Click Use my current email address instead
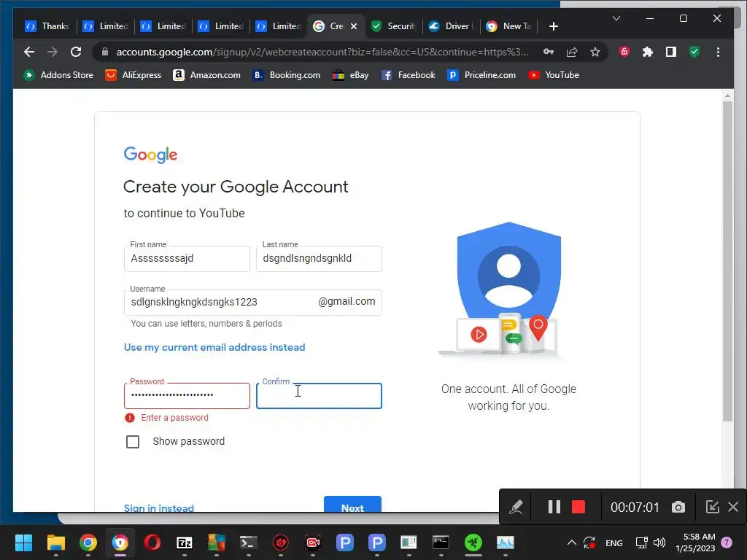Viewport: 747px width, 560px height. [x=214, y=347]
